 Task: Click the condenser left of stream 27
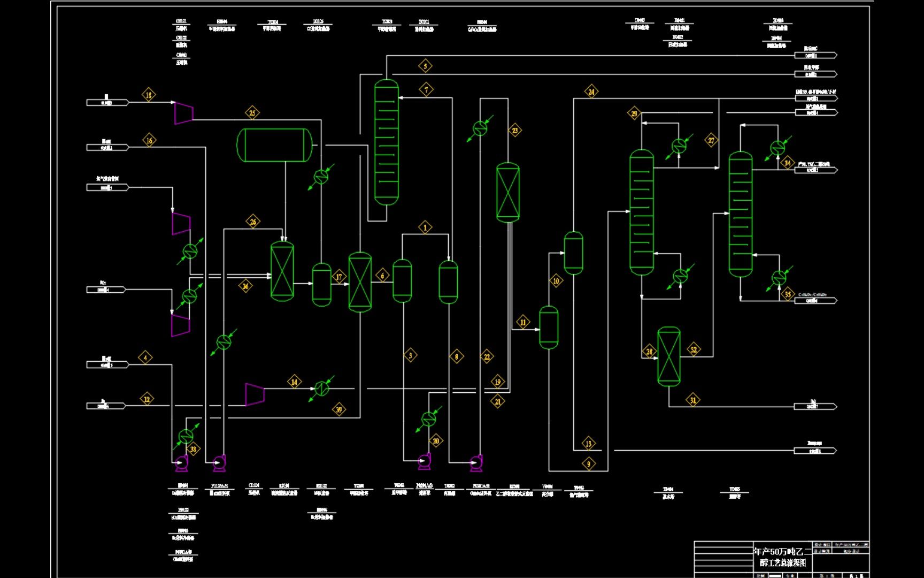(679, 146)
